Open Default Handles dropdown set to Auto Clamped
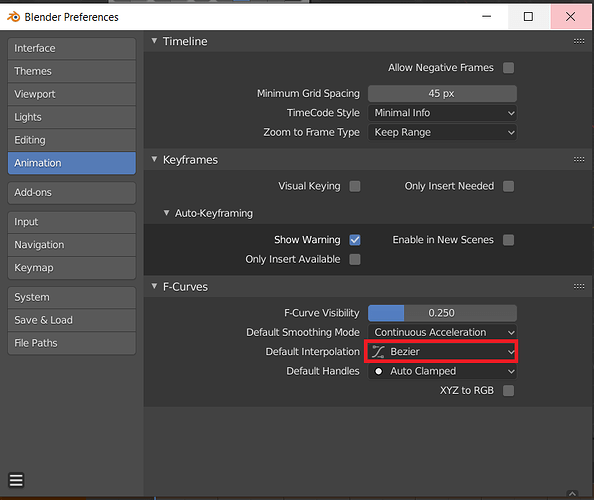This screenshot has height=500, width=594. [442, 371]
